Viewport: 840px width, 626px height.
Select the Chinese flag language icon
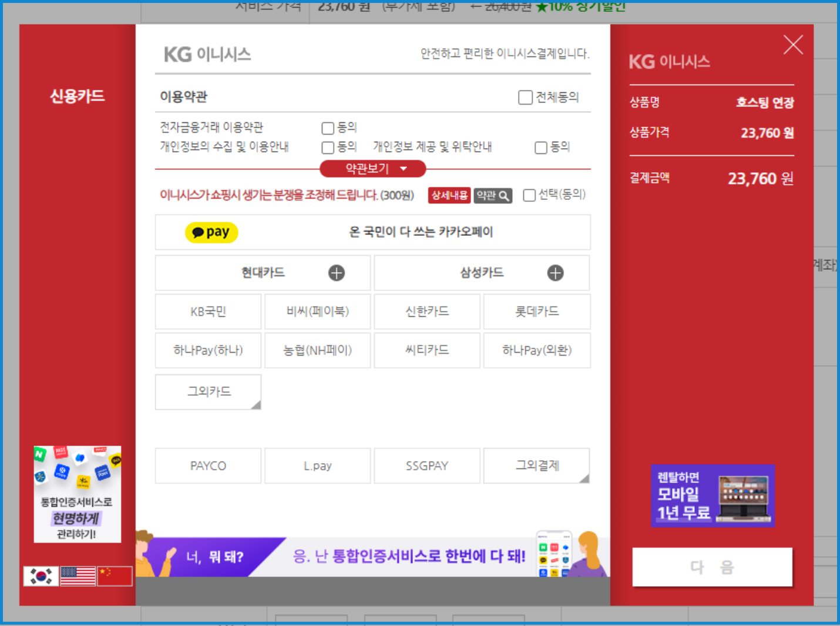coord(115,576)
